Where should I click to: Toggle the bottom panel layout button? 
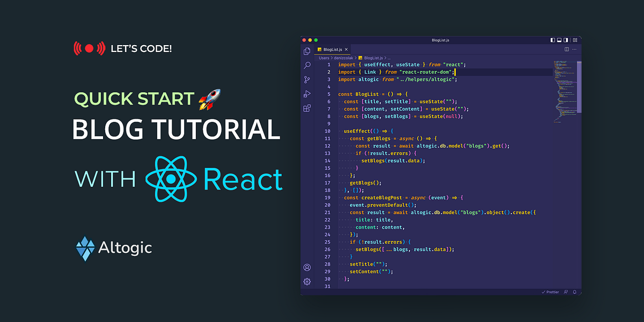click(x=559, y=40)
